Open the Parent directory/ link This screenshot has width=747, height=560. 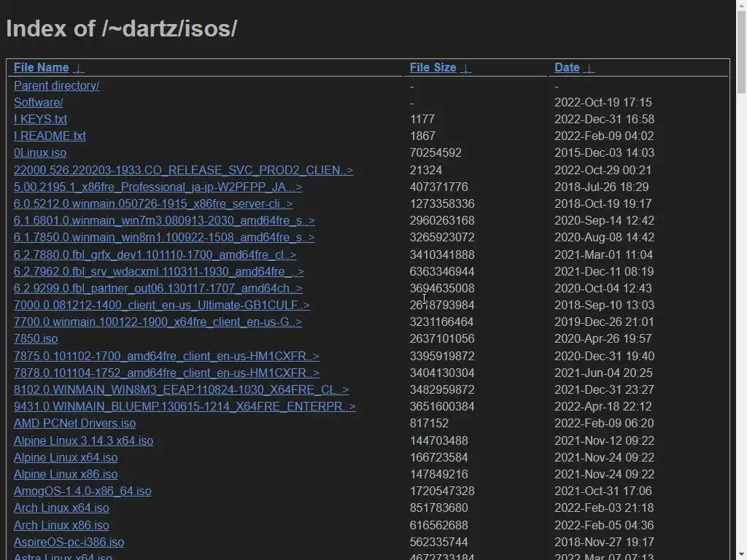point(57,86)
